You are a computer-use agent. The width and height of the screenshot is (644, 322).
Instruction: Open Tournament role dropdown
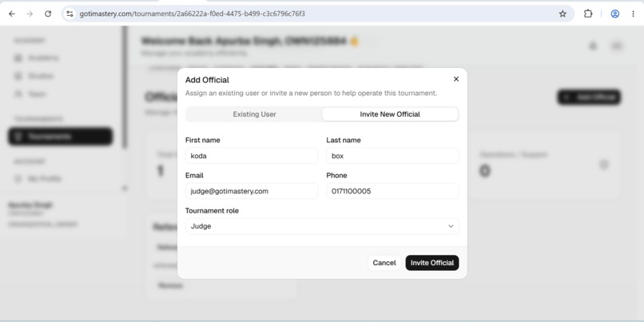322,226
